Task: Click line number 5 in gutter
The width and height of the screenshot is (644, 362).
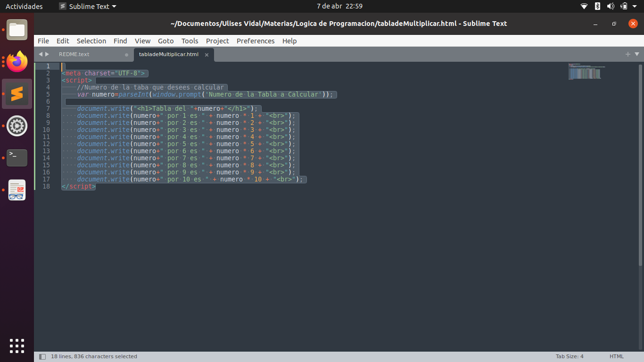Action: tap(48, 94)
